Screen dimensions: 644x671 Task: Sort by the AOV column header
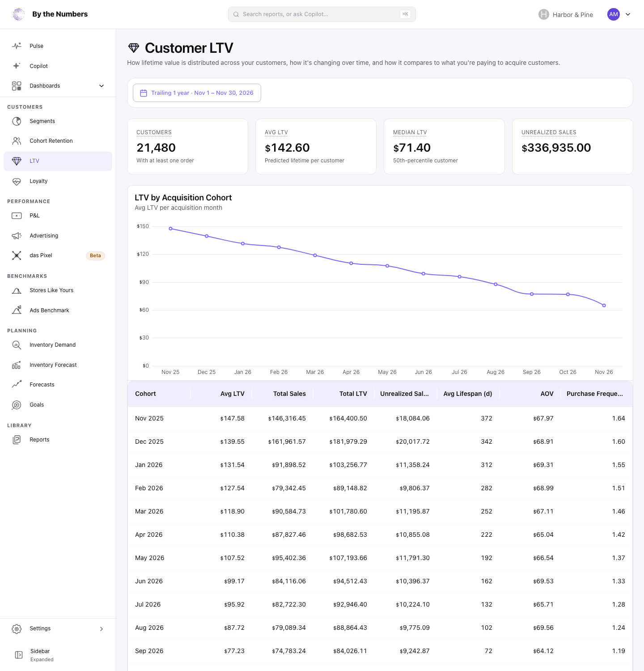tap(547, 394)
